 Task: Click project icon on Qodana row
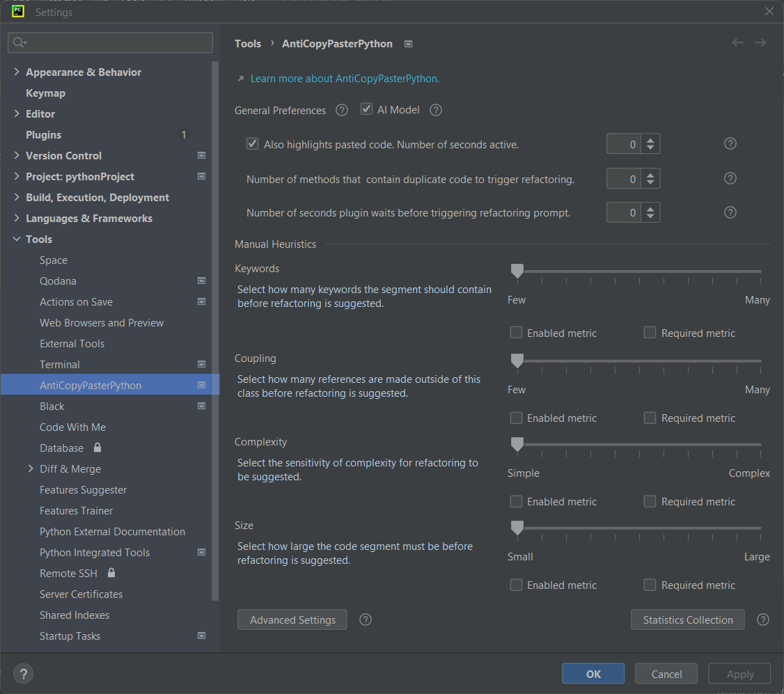point(201,281)
